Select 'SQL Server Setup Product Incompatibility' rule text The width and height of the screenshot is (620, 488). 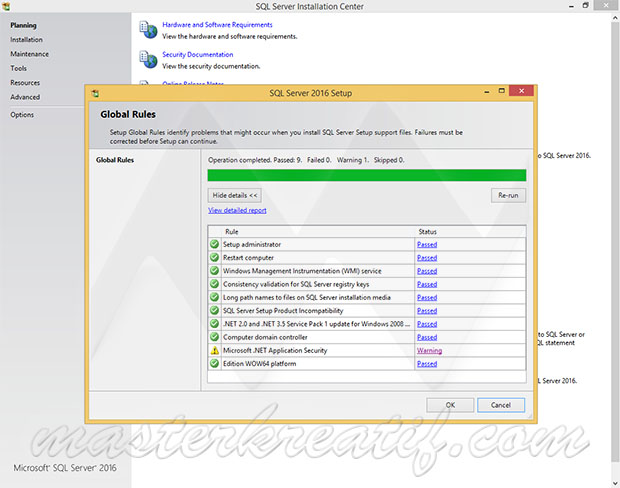point(283,310)
